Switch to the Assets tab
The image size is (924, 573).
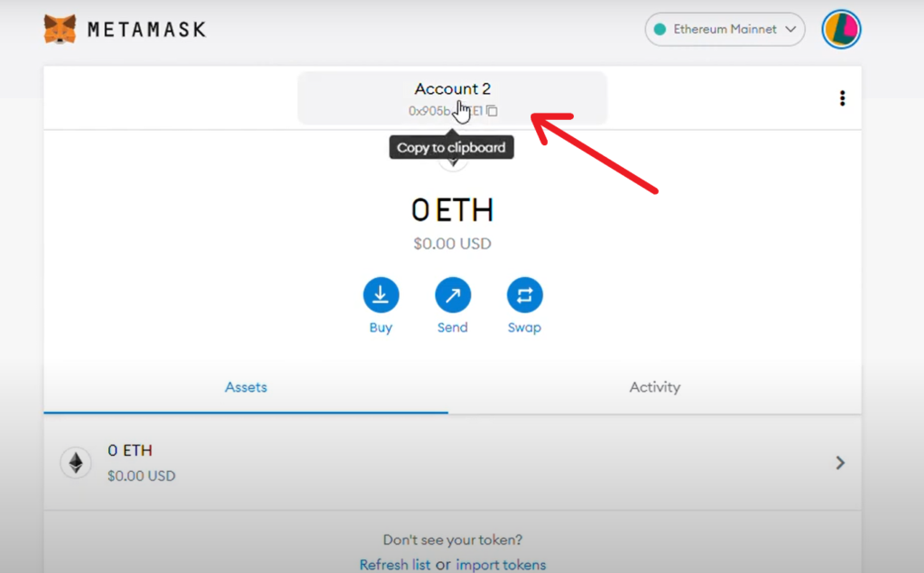coord(245,386)
